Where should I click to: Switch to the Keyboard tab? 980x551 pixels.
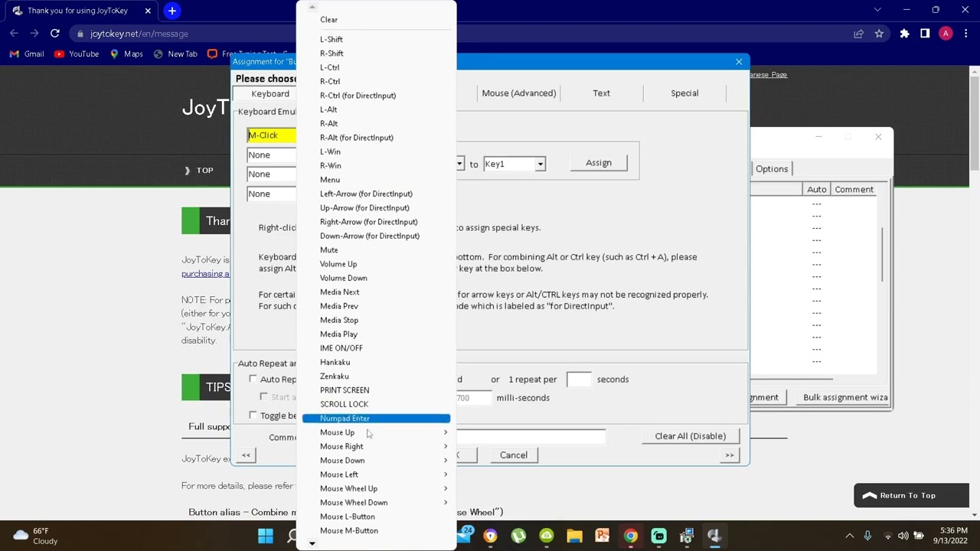[270, 94]
